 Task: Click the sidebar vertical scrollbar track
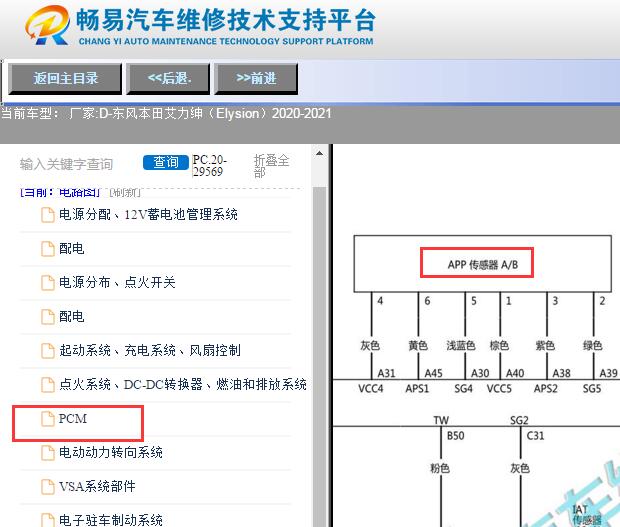coord(319,356)
